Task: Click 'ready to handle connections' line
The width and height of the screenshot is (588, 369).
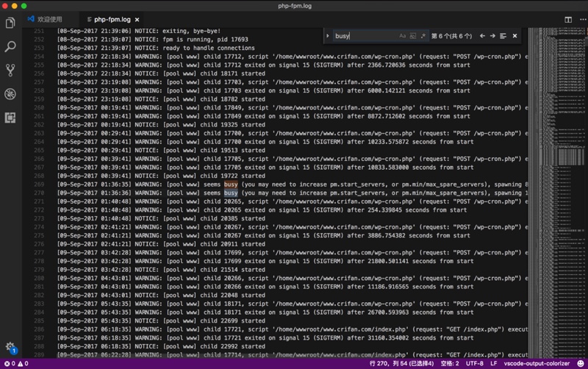Action: (x=209, y=48)
